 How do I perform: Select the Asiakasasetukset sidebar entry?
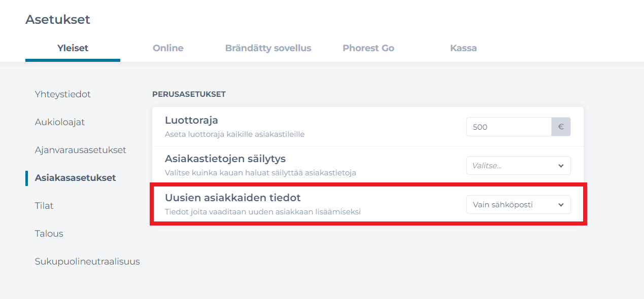click(75, 177)
